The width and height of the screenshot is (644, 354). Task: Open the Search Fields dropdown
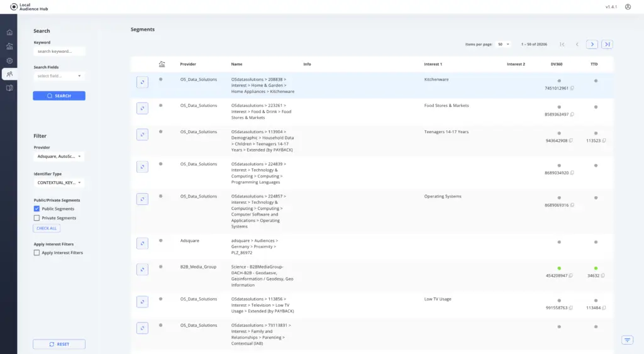tap(59, 76)
